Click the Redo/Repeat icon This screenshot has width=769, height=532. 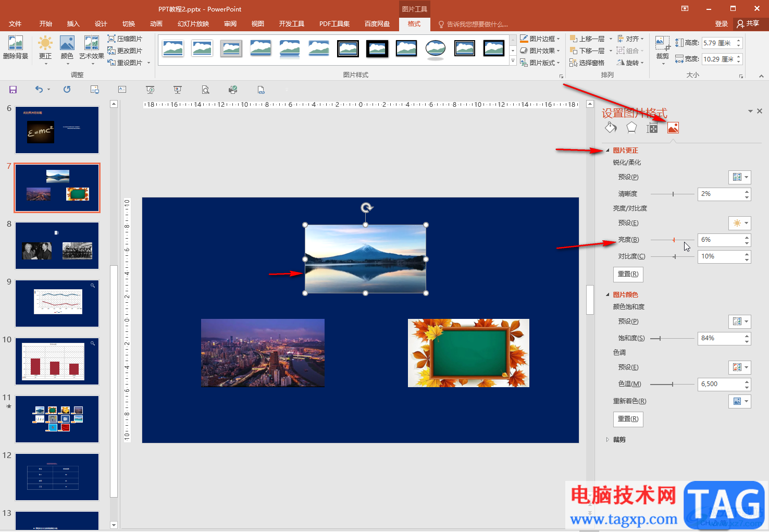67,90
